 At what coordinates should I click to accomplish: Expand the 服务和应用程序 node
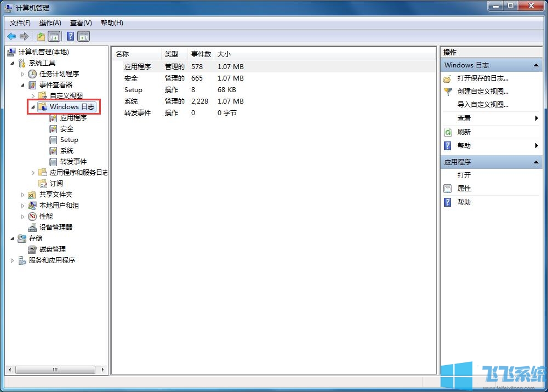[x=11, y=260]
